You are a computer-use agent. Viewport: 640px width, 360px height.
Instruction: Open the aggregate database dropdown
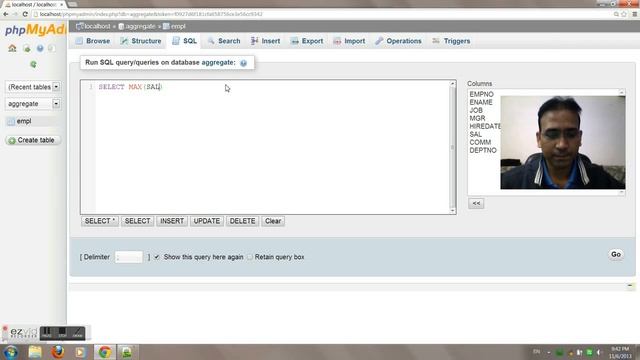point(33,104)
